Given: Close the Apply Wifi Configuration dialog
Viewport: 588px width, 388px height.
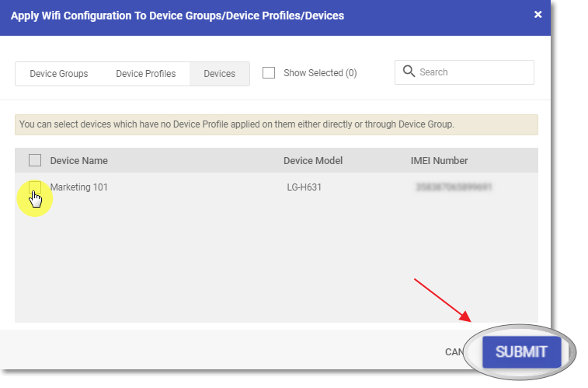Looking at the screenshot, I should (538, 15).
